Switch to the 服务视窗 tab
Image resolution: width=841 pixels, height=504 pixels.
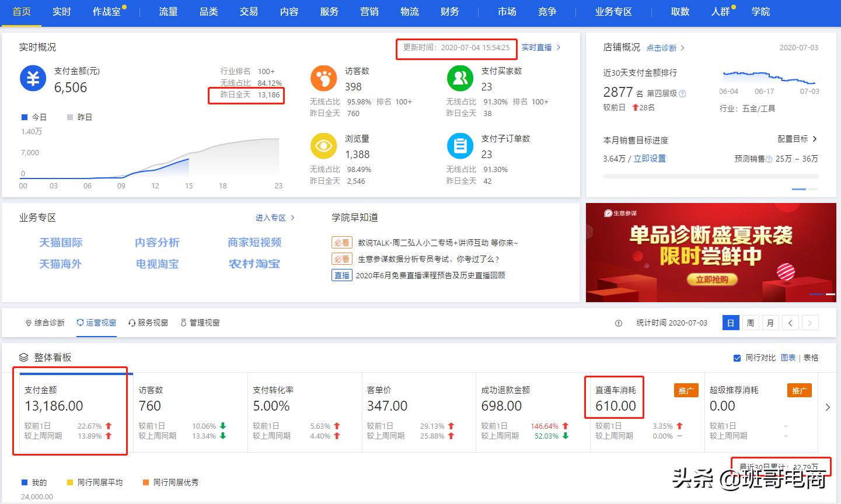148,323
